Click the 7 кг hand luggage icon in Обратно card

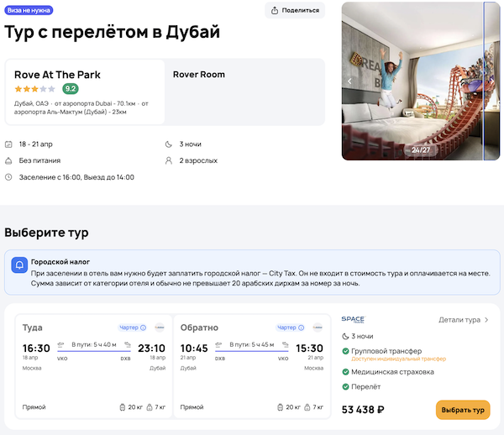[x=307, y=407]
